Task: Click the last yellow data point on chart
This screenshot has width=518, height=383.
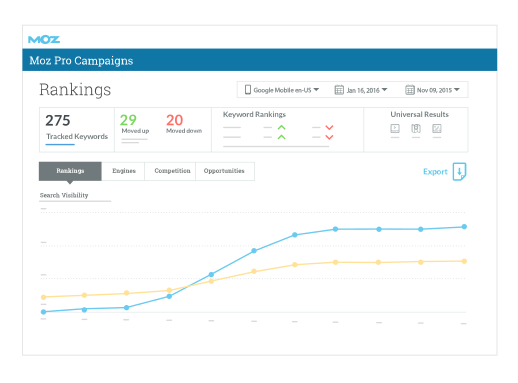Action: click(464, 261)
